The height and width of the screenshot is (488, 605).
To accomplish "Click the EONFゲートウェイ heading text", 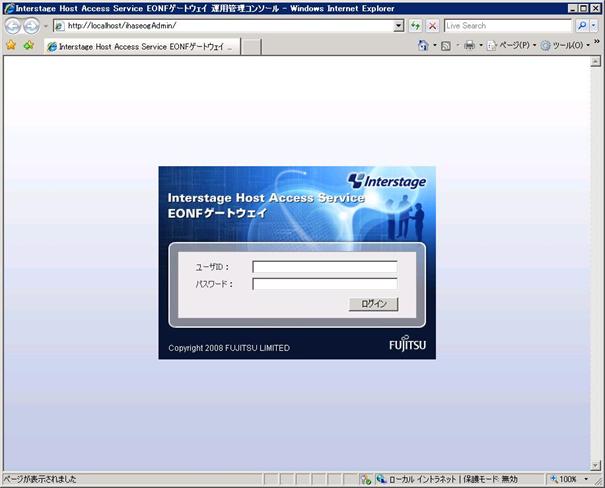I will click(217, 213).
